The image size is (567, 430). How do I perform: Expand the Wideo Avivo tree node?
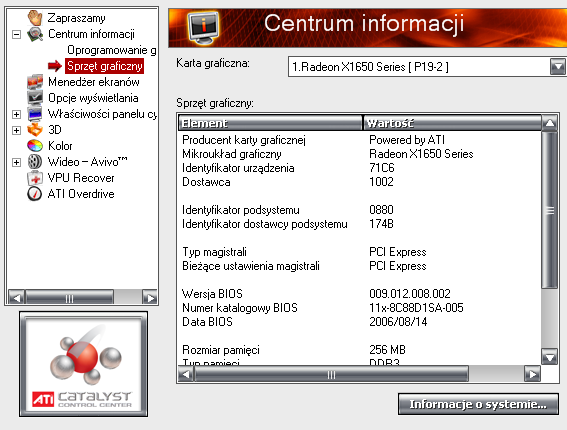[16, 162]
